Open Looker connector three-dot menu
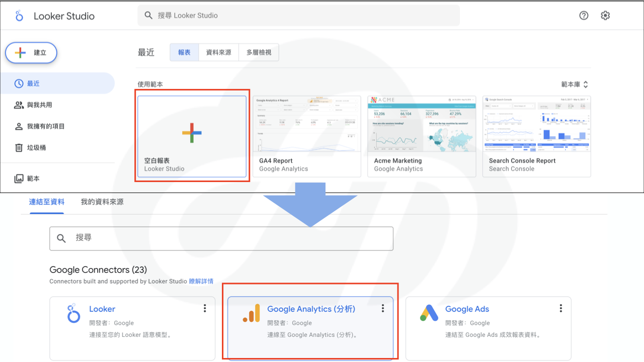This screenshot has width=644, height=362. 205,308
